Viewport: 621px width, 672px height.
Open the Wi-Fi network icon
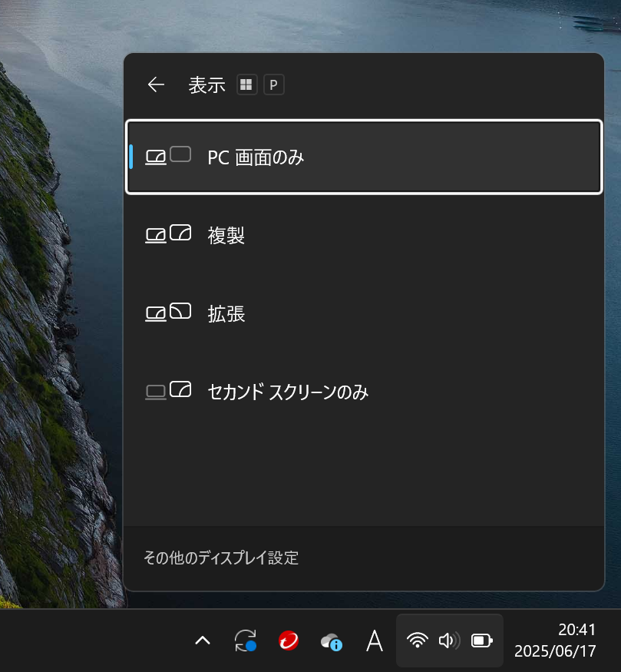pyautogui.click(x=417, y=641)
